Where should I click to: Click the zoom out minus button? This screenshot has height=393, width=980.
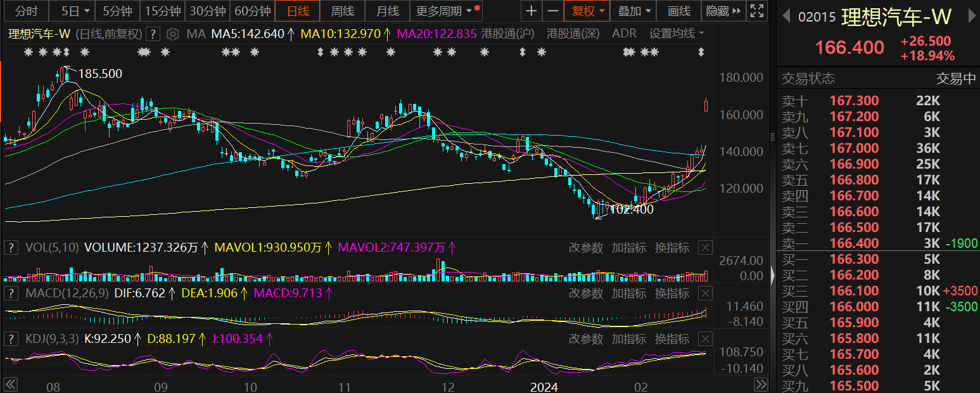(x=553, y=11)
